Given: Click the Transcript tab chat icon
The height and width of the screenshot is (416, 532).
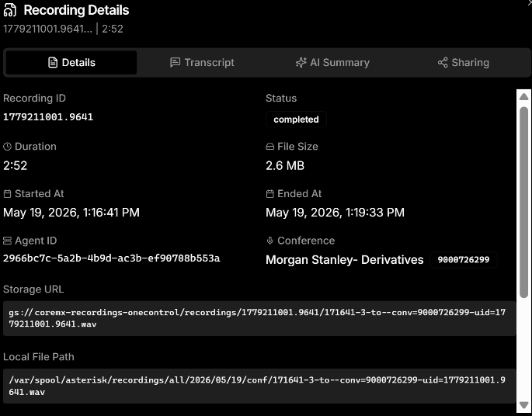Looking at the screenshot, I should point(175,62).
